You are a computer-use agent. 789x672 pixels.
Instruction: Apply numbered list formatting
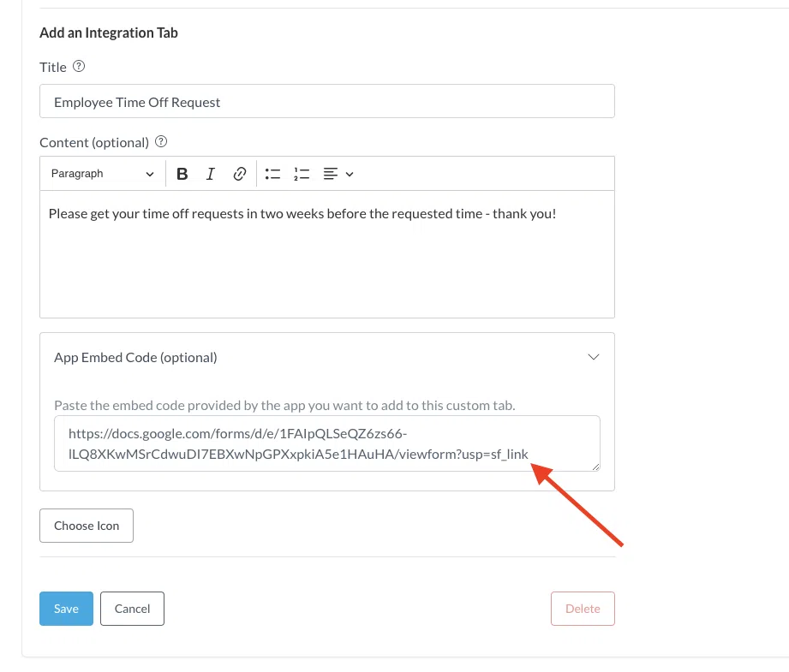click(301, 174)
